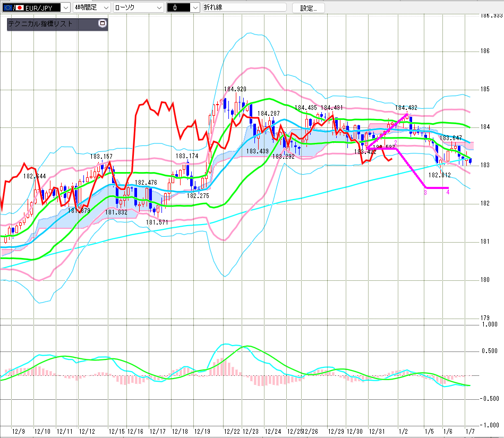Click the 184.920 high price label
This screenshot has height=438, width=504.
pyautogui.click(x=235, y=89)
